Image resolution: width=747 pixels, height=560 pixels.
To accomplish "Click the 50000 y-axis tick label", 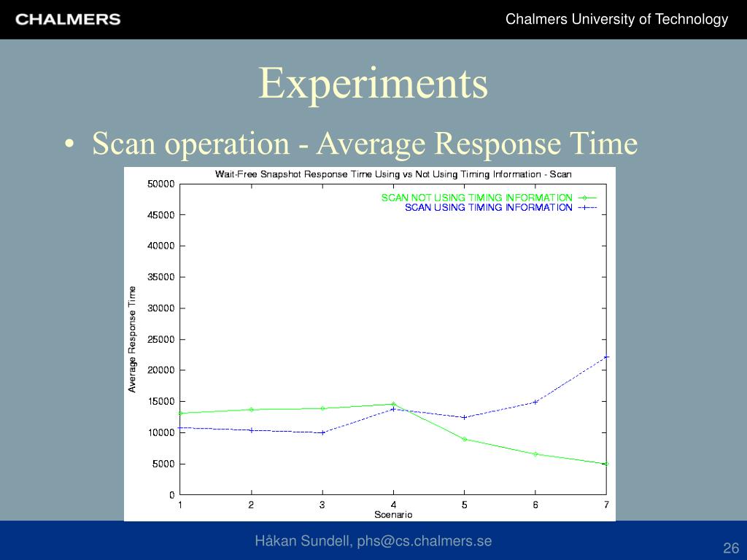I will [161, 184].
